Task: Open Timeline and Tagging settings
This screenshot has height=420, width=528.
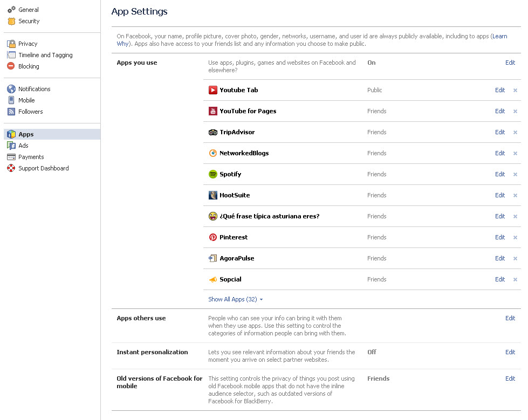Action: [x=45, y=55]
